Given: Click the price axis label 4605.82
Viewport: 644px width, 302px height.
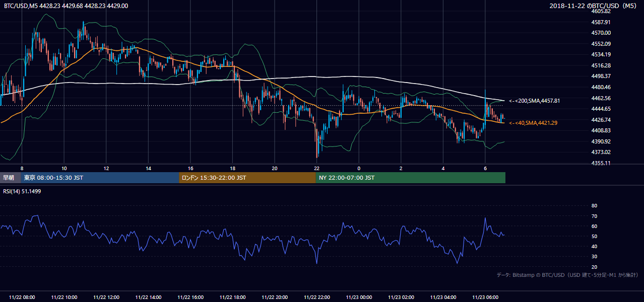Looking at the screenshot, I should [x=601, y=11].
